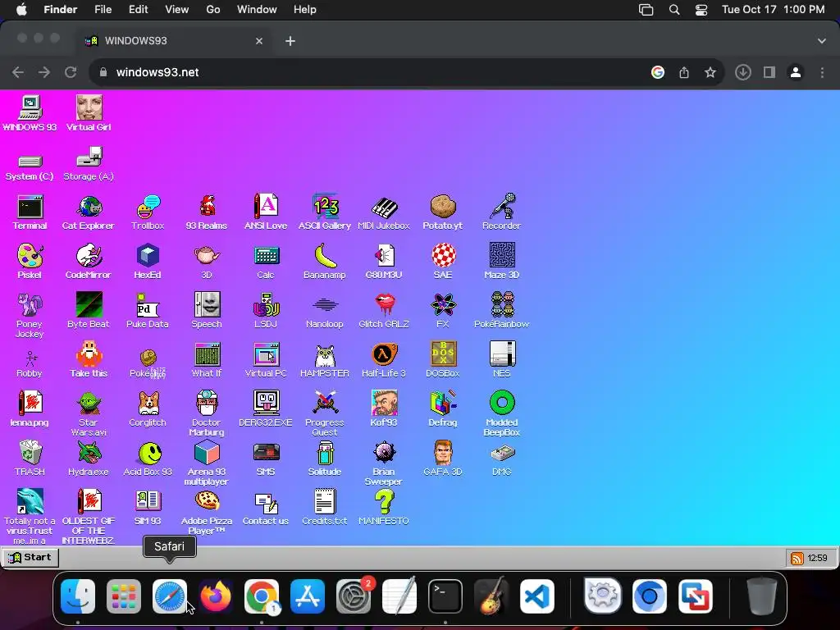Open the browser profile icon
The width and height of the screenshot is (840, 630).
pos(796,72)
